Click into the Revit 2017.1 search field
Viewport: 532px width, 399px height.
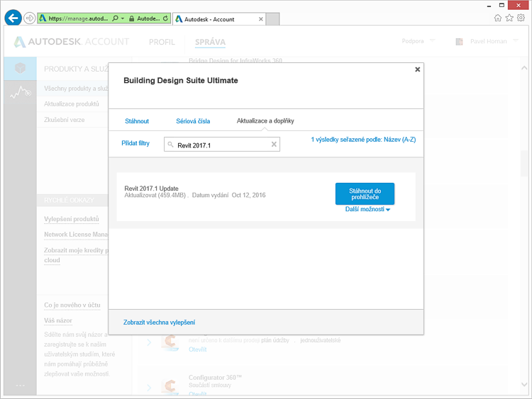(222, 145)
